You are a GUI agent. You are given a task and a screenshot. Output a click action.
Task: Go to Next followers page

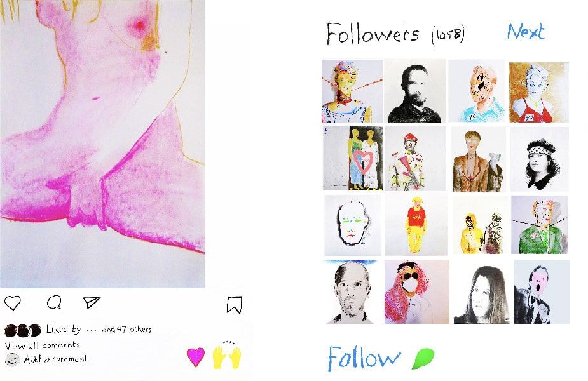pos(526,32)
